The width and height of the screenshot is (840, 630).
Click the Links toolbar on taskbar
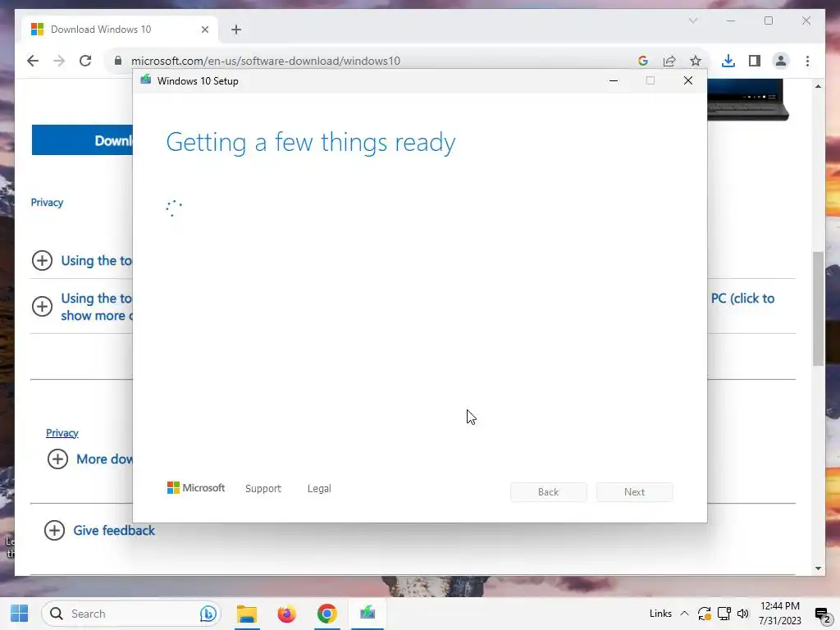(660, 614)
